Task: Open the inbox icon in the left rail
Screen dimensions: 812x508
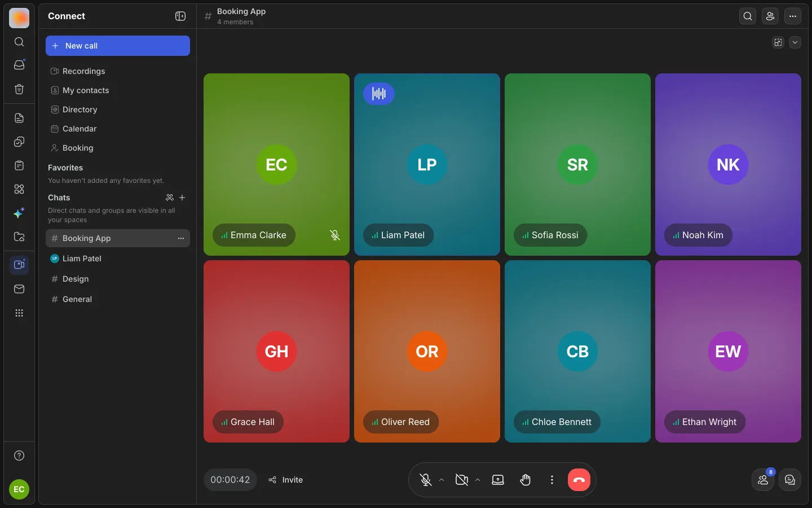Action: [x=19, y=65]
